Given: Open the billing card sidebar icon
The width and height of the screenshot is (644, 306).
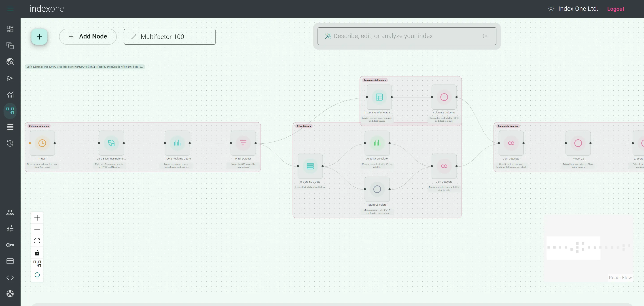Looking at the screenshot, I should point(10,261).
